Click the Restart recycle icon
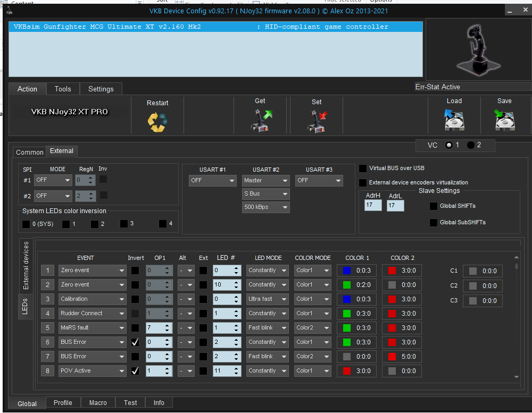The image size is (532, 413). (x=157, y=122)
